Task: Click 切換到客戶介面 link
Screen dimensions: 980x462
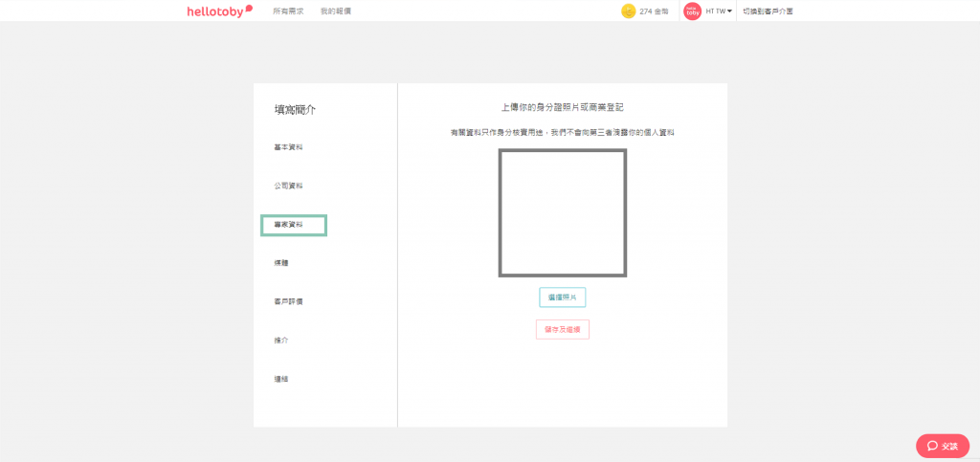Action: 768,11
